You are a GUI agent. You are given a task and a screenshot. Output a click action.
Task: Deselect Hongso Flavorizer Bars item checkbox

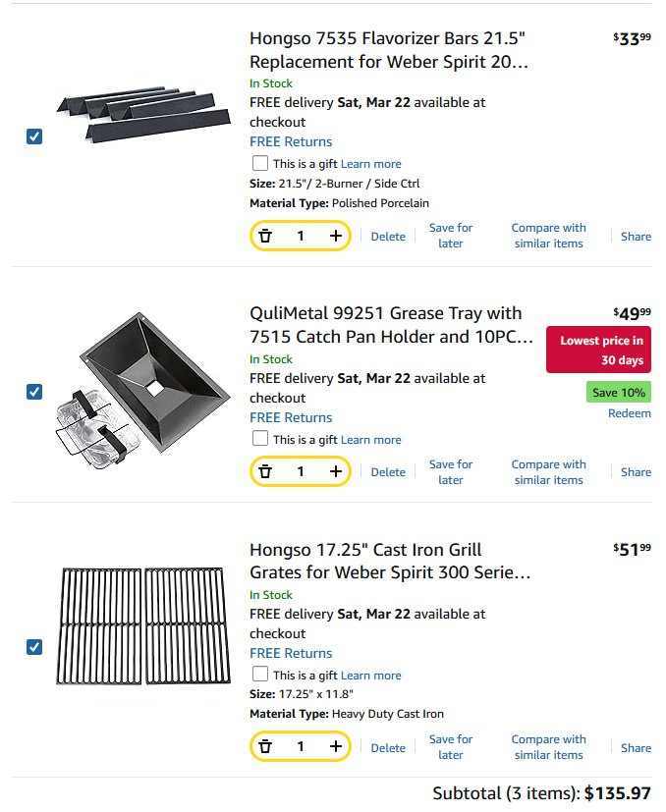click(x=34, y=136)
